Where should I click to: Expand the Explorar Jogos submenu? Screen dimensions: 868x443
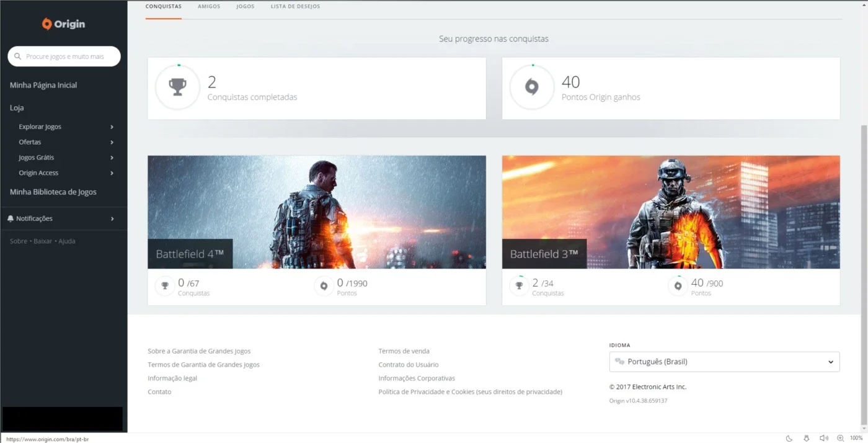tap(112, 127)
